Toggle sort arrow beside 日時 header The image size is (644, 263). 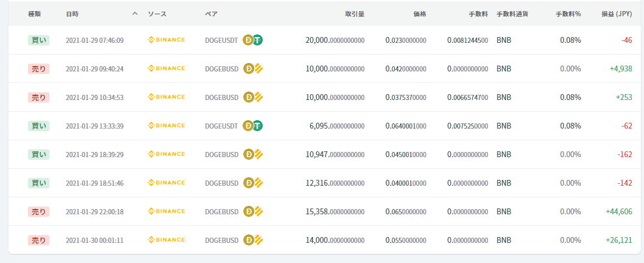click(x=135, y=14)
